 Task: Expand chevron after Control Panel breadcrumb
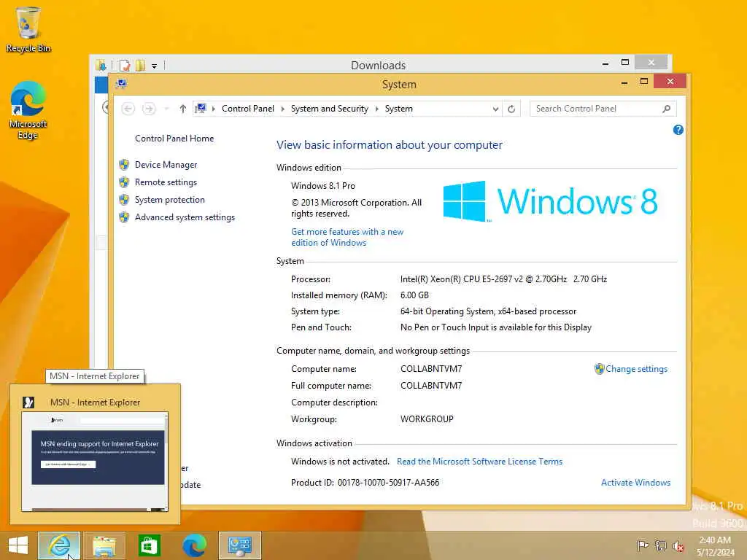pos(283,109)
